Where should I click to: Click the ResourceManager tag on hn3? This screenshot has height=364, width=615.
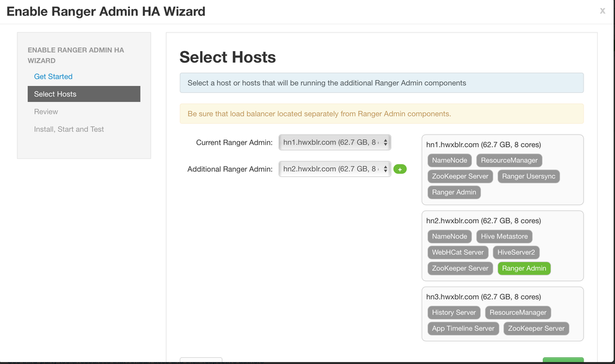coord(518,312)
